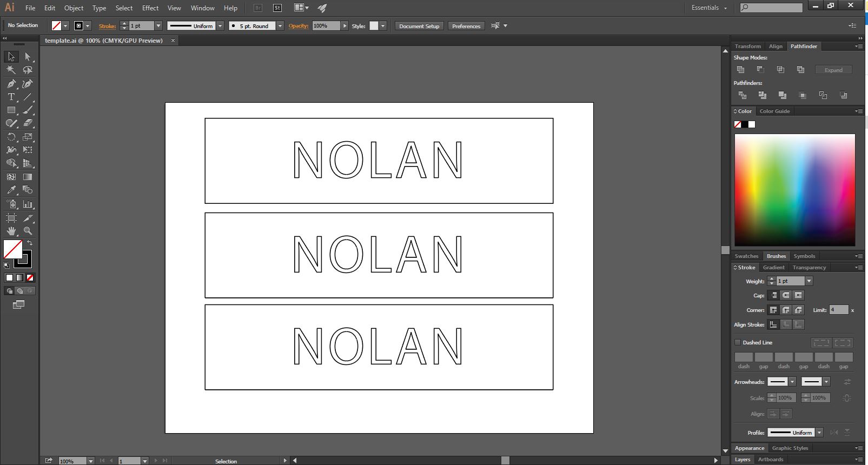Set the toolbox paint to None
868x465 pixels.
[30, 277]
